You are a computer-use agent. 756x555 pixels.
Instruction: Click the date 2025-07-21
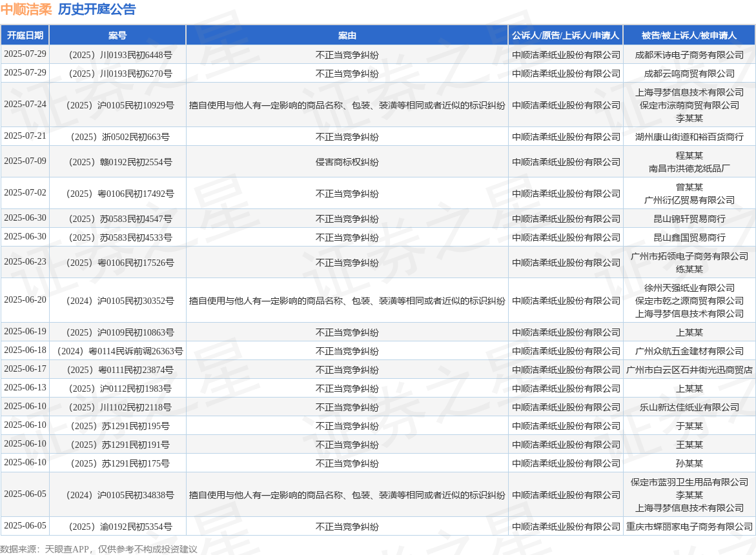point(25,136)
